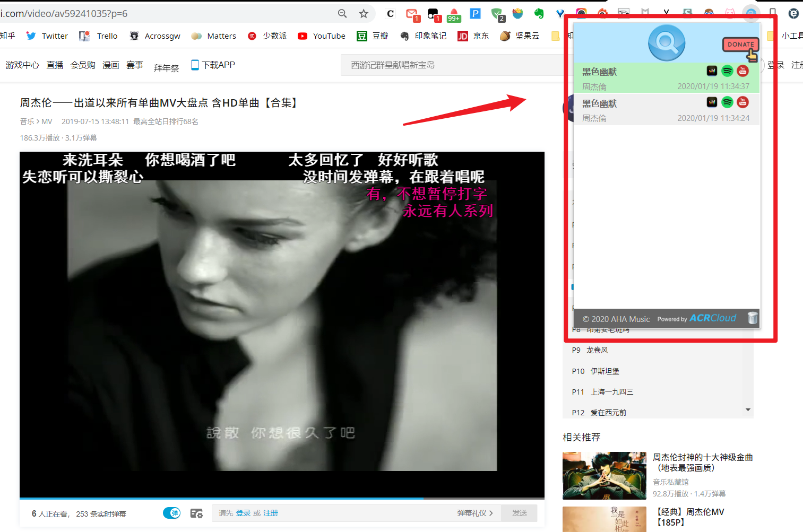This screenshot has height=532, width=803.
Task: Select playlist item P10 伊斯坦堡
Action: pos(595,371)
